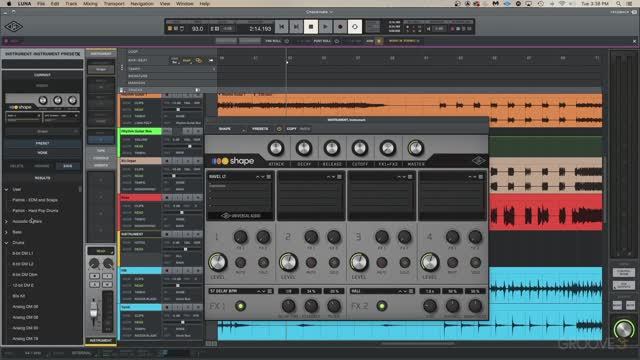
Task: Click the Delete button in presets browser
Action: (17, 166)
